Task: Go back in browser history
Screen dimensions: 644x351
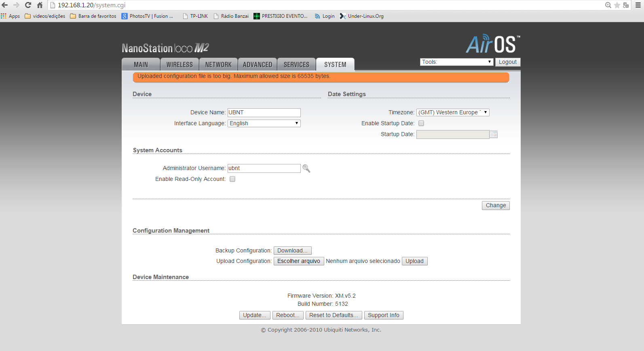Action: click(x=5, y=5)
